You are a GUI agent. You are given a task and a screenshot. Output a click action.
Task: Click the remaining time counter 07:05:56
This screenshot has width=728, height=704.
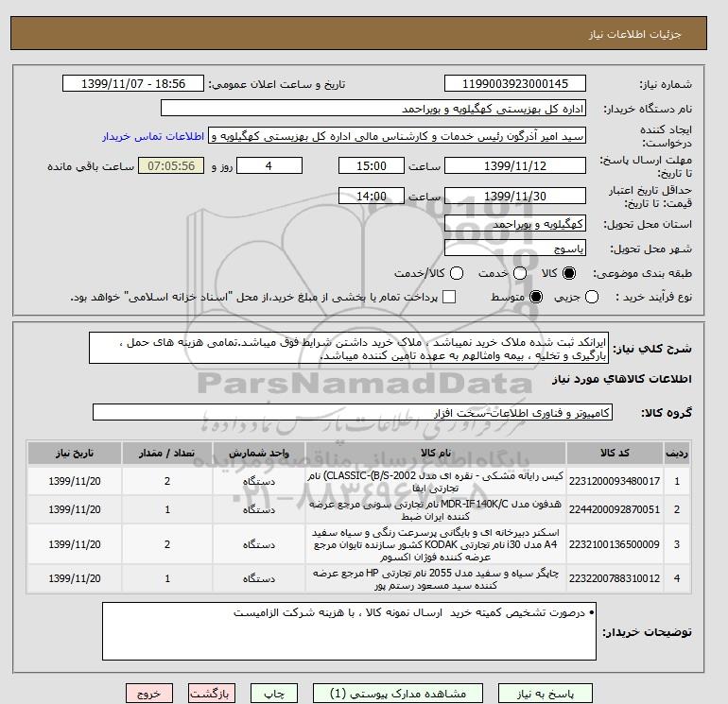[171, 165]
